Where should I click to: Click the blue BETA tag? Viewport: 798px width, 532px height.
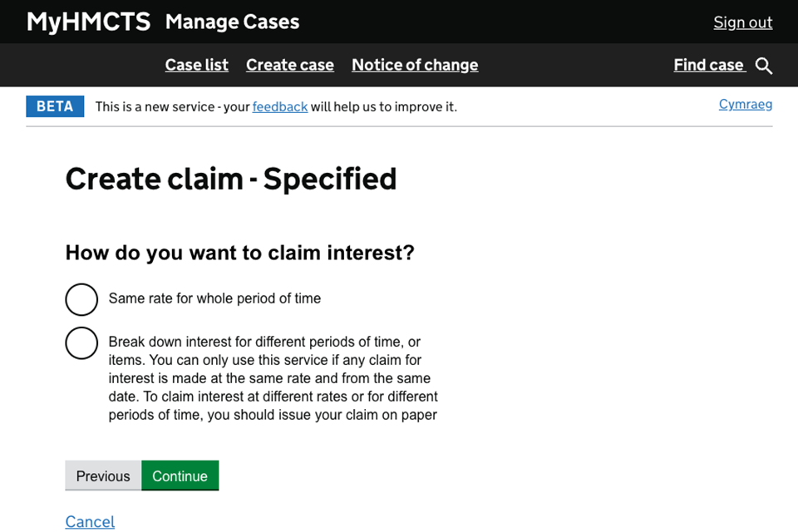(55, 106)
